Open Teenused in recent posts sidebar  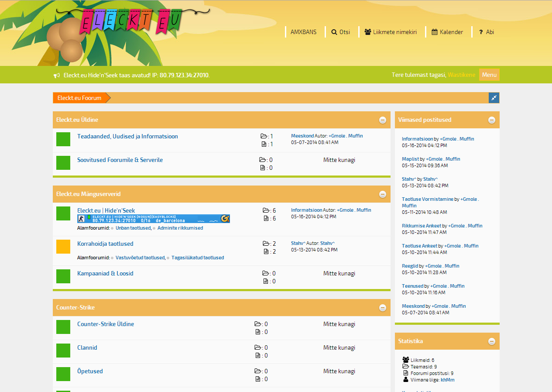click(413, 286)
